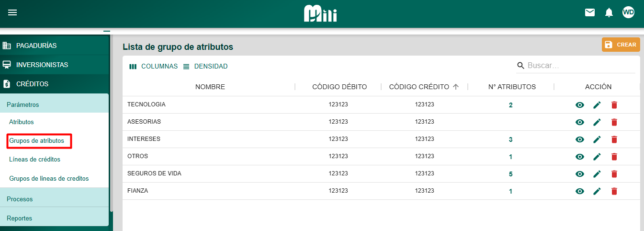Viewport: 644px width, 231px height.
Task: Open the notifications bell
Action: (609, 13)
